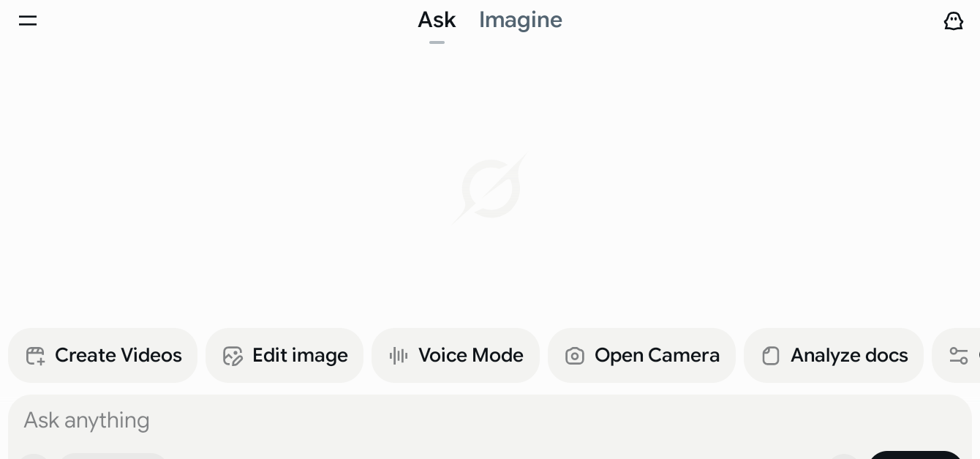
Task: Choose the Edit image text label
Action: point(300,356)
